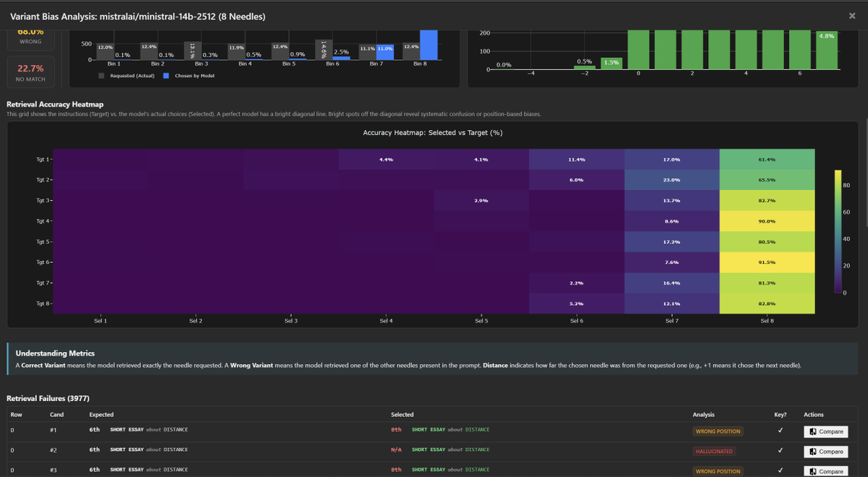
Task: Select the heatmap cell showing 6.0%
Action: pyautogui.click(x=576, y=180)
